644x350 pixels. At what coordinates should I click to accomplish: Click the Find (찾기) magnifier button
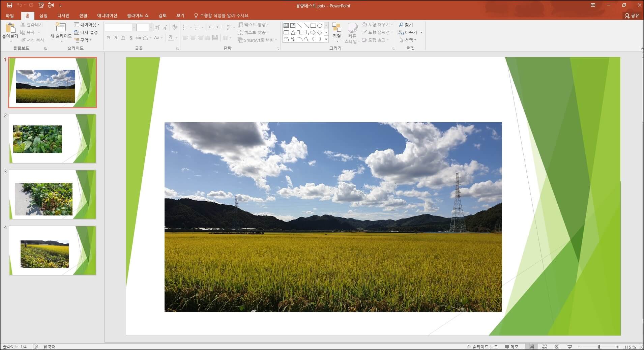tap(406, 25)
